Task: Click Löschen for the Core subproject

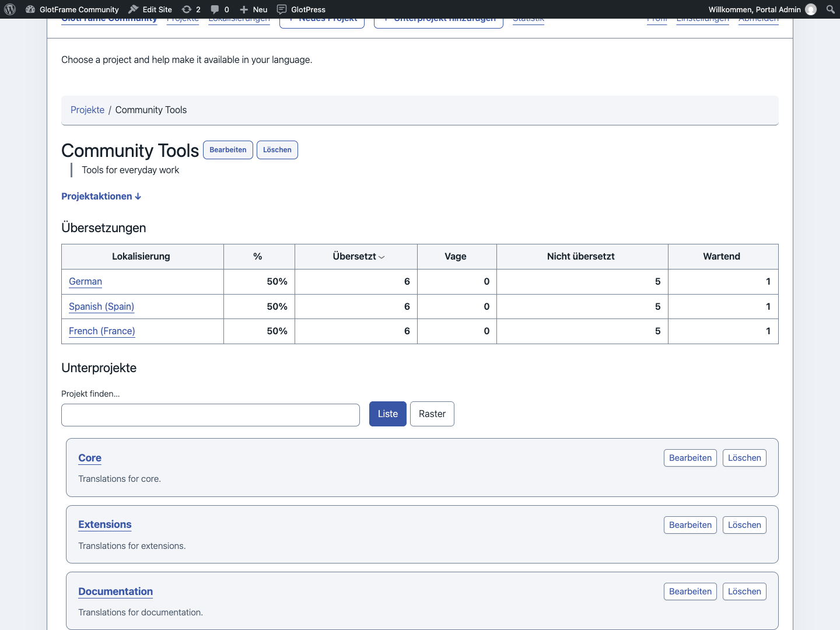Action: pyautogui.click(x=744, y=458)
